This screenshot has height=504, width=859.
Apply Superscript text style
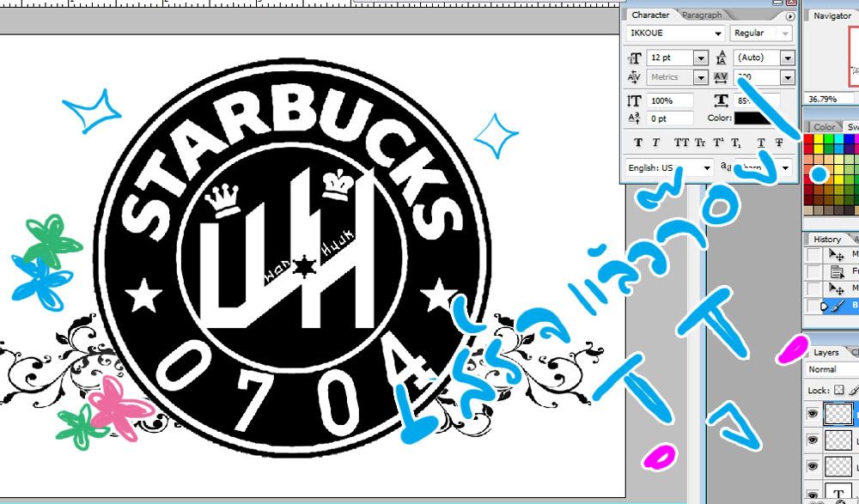[719, 143]
